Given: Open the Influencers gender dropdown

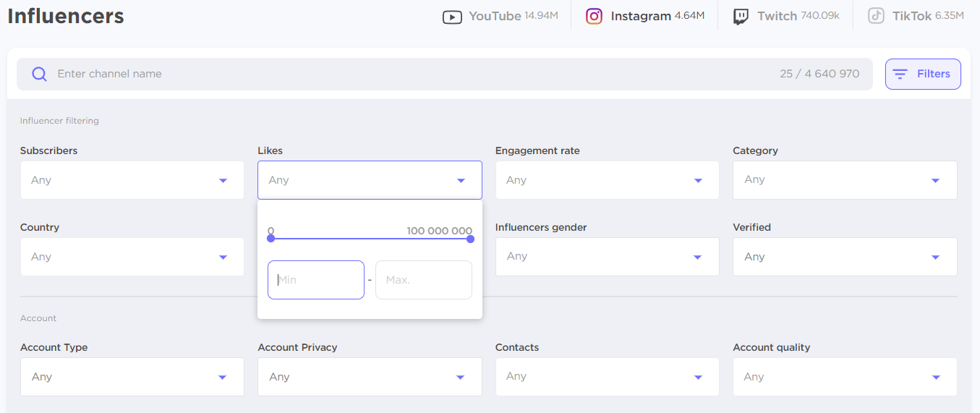Looking at the screenshot, I should pyautogui.click(x=607, y=257).
